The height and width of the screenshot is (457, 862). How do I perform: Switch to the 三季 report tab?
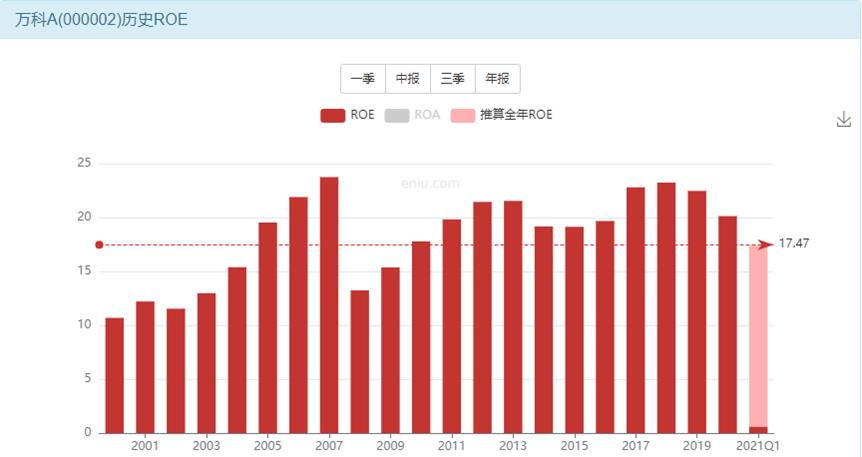click(x=453, y=79)
